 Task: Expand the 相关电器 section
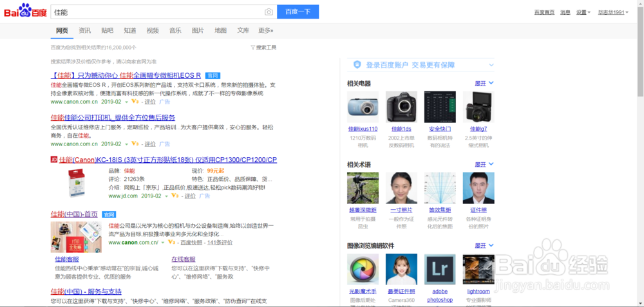pyautogui.click(x=484, y=83)
